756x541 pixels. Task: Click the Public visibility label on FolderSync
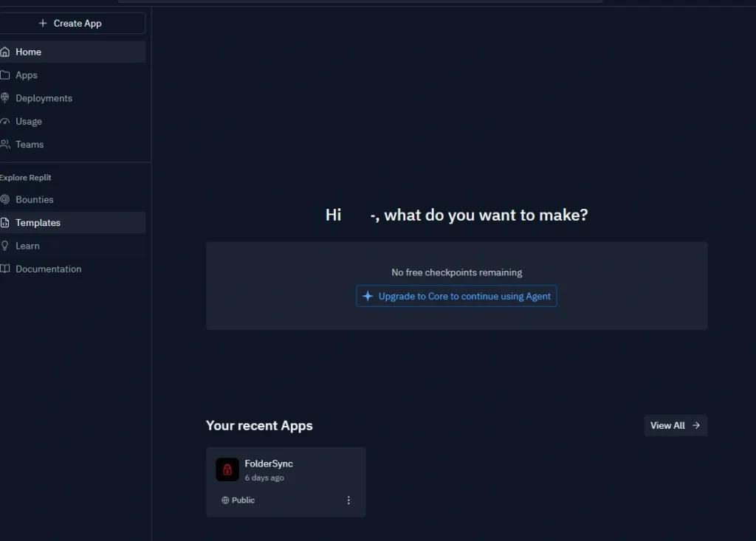[243, 500]
